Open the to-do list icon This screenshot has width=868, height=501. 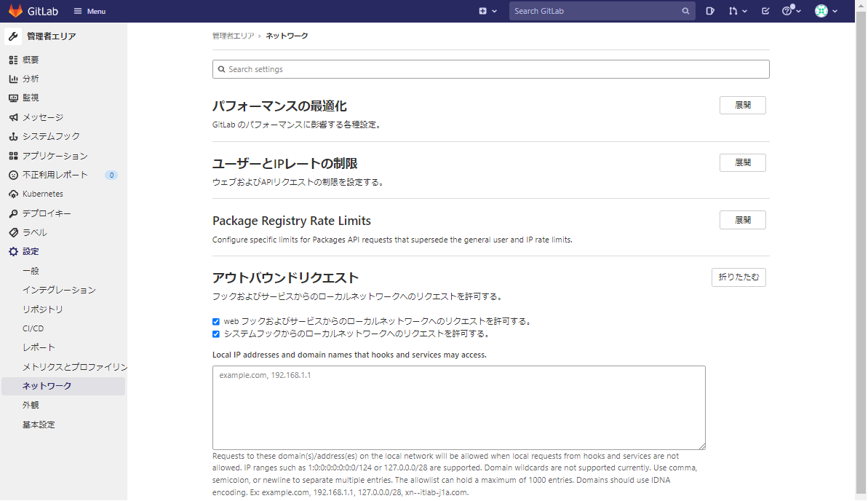[765, 11]
